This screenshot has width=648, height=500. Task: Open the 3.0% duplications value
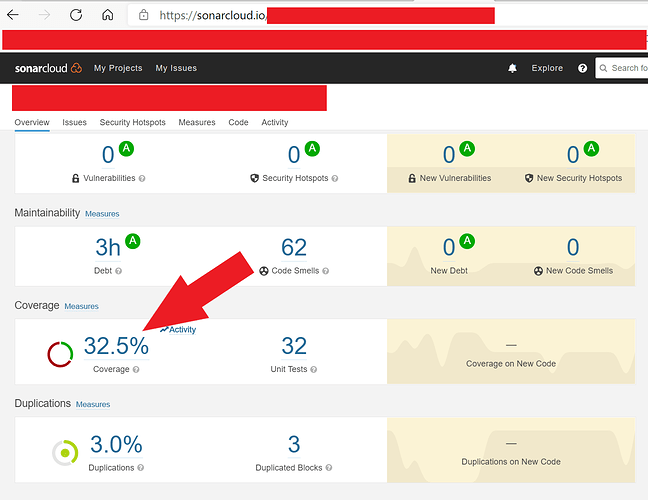tap(116, 445)
